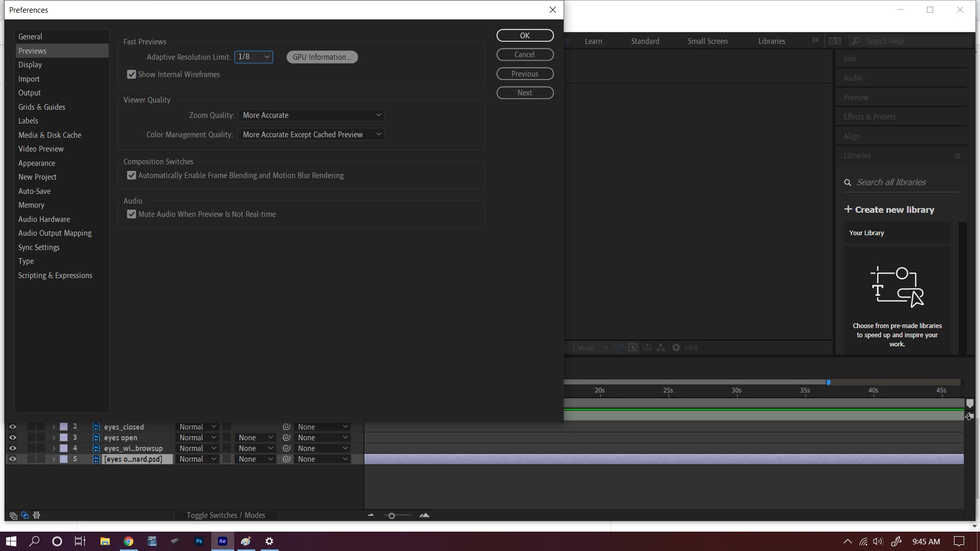Switch to the Libraries workspace tab
This screenshot has height=551, width=980.
[x=771, y=41]
